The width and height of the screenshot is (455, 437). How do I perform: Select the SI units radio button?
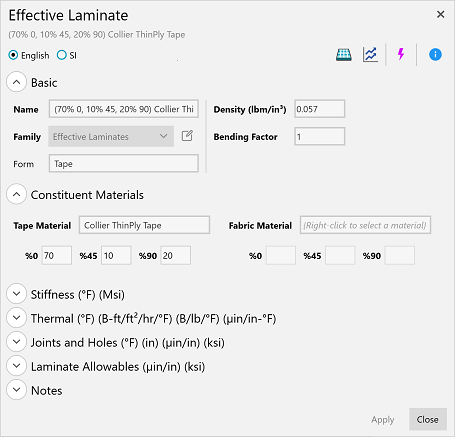[62, 55]
